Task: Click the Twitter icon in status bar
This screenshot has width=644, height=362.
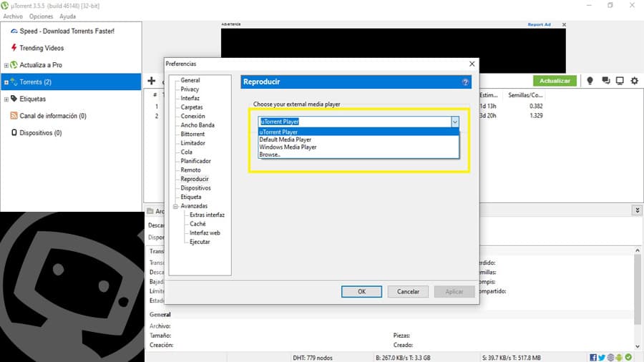Action: coord(602,358)
